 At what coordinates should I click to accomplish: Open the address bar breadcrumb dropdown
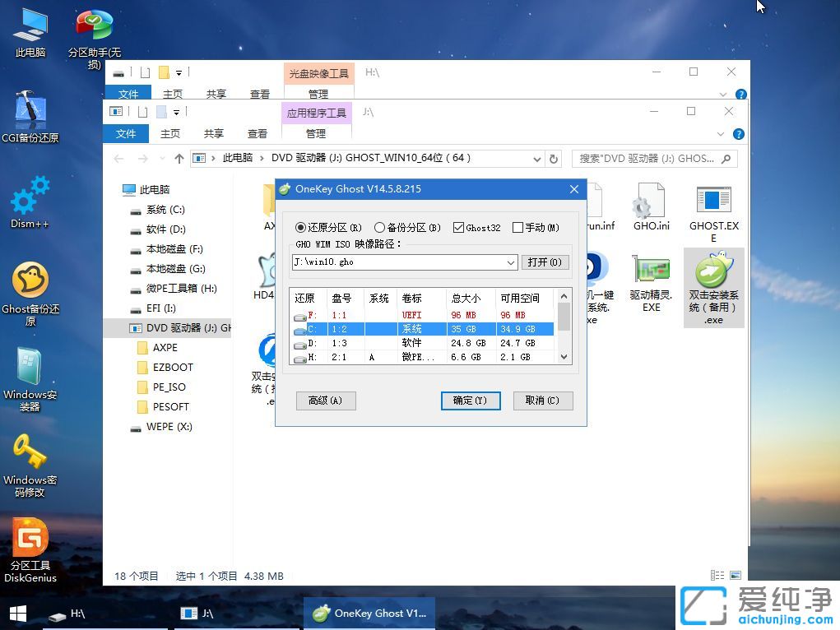click(537, 158)
